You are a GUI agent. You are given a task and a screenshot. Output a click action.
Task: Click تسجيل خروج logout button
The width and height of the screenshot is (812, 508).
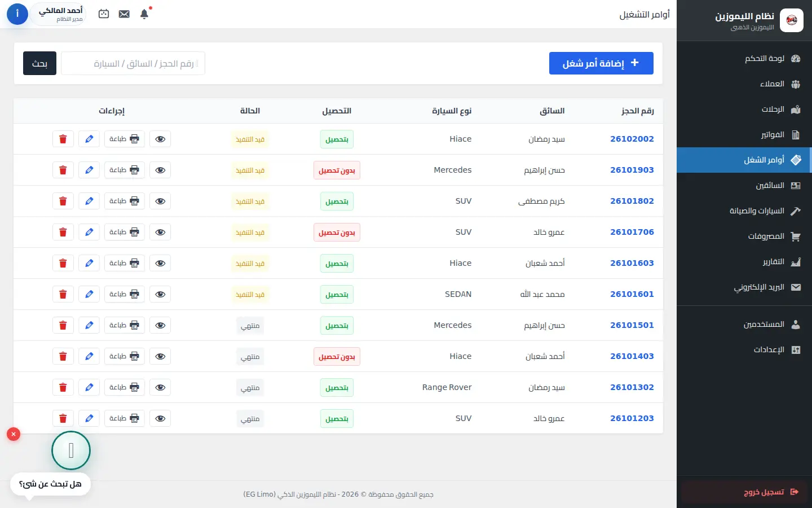[744, 492]
